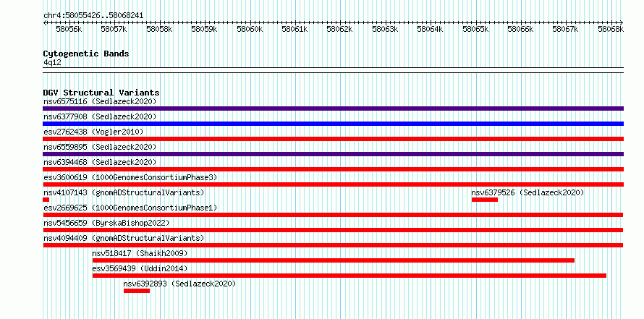Click the 58063k ruler label
This screenshot has height=319, width=644.
[x=385, y=29]
